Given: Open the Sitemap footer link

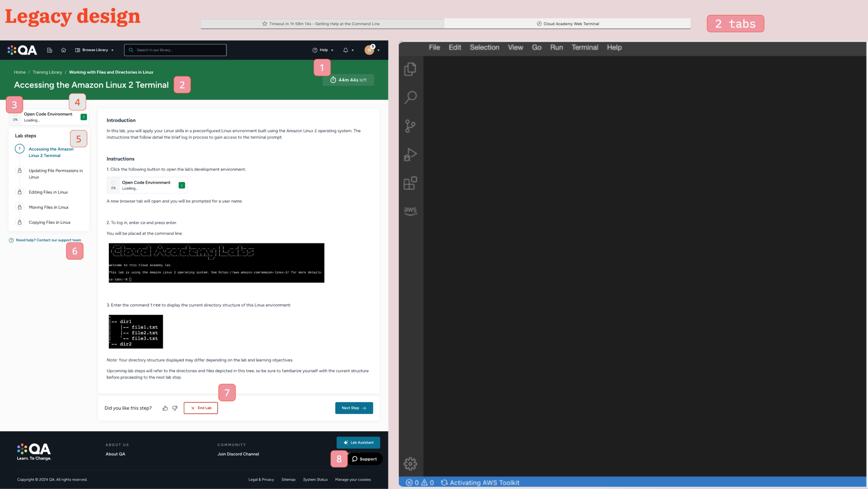Looking at the screenshot, I should click(288, 480).
